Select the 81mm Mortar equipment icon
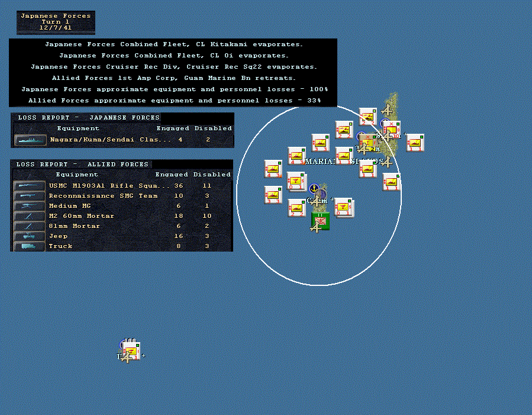 pos(29,226)
